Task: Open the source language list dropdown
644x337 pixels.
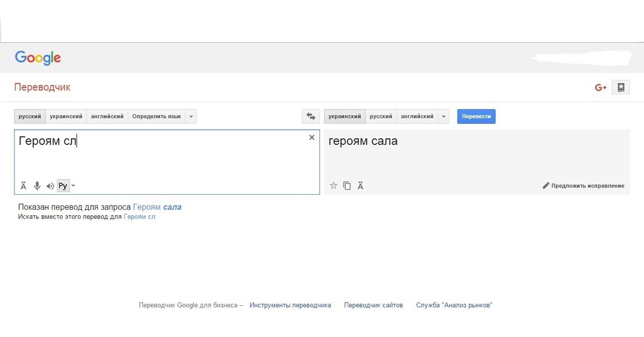Action: (x=192, y=116)
